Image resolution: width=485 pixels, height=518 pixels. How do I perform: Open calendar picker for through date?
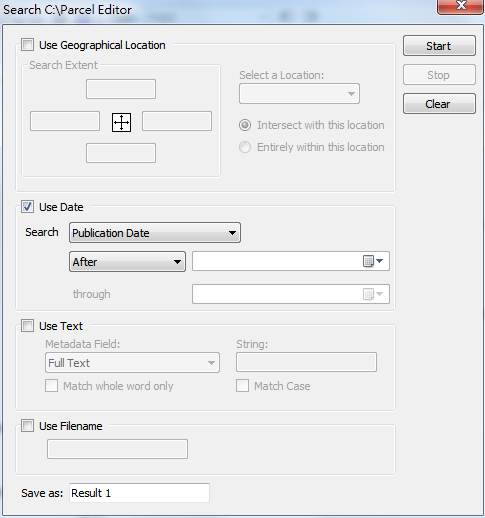373,294
